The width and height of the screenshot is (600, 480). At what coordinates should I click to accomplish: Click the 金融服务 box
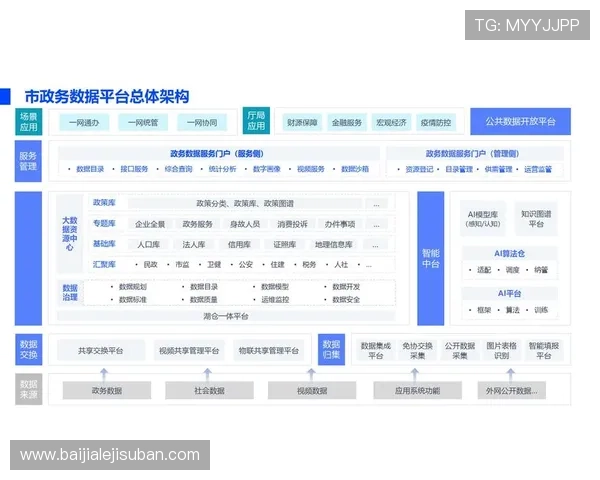click(x=347, y=122)
